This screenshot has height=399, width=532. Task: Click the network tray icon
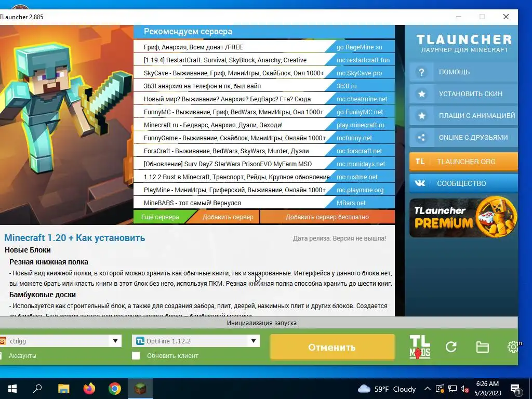(x=453, y=389)
